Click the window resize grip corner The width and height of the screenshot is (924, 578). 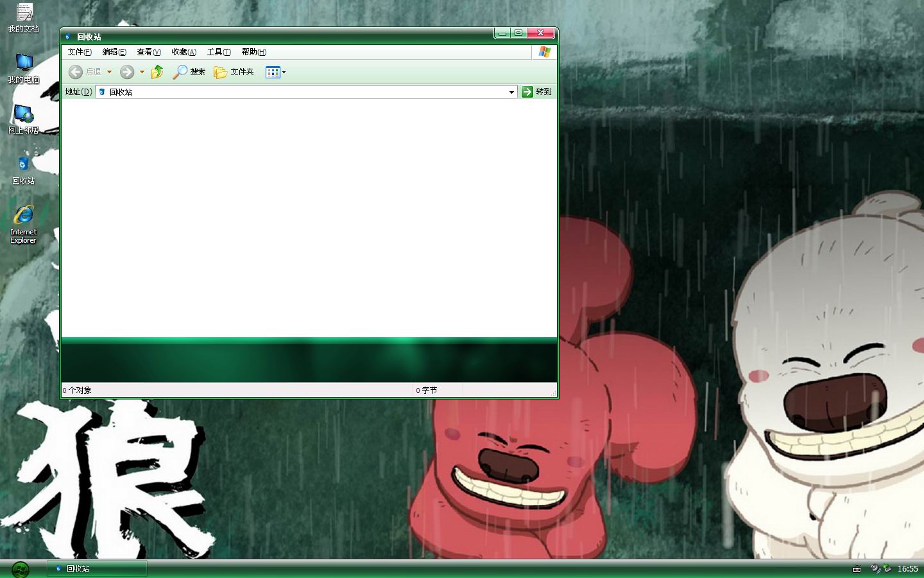553,392
